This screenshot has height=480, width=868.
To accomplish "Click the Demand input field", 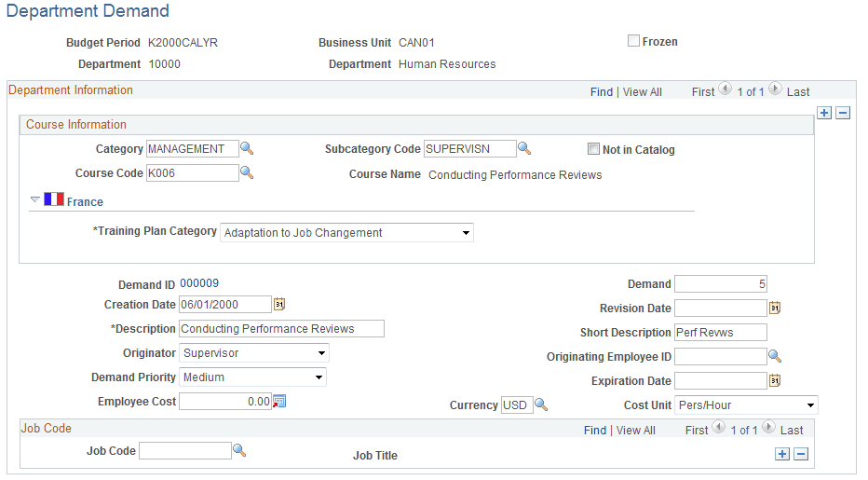I will click(720, 283).
